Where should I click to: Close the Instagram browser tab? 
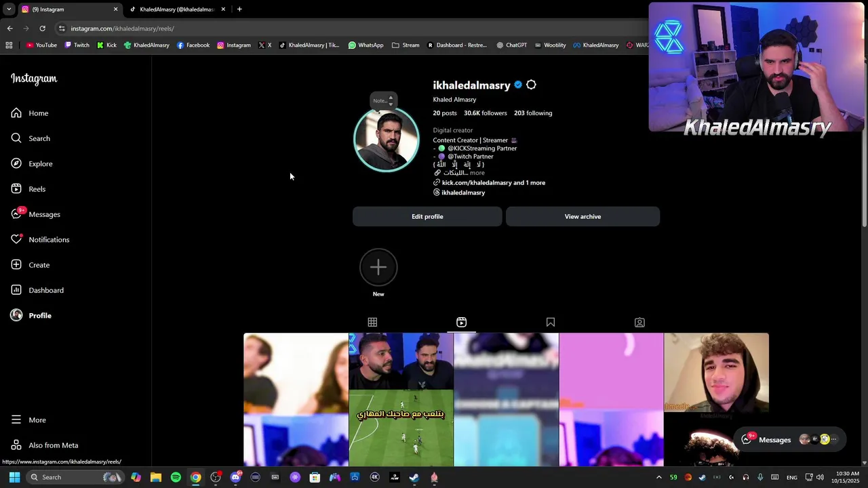[115, 9]
